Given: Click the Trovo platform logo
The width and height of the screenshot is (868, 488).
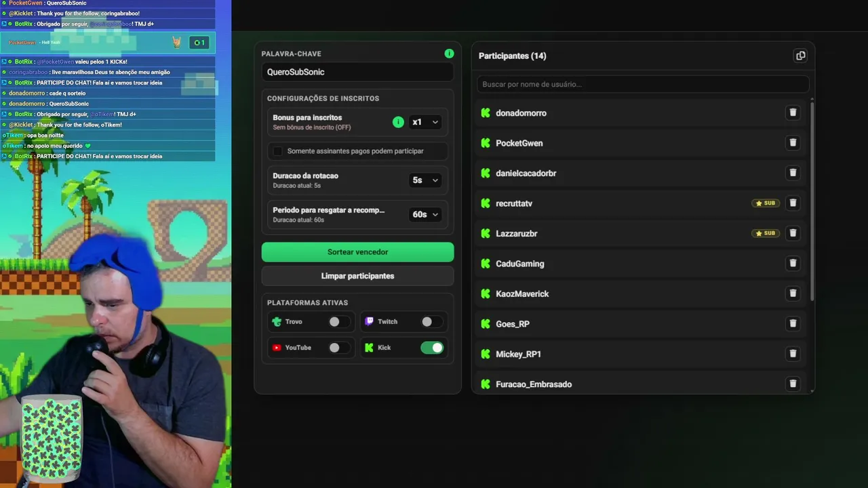Looking at the screenshot, I should point(277,322).
